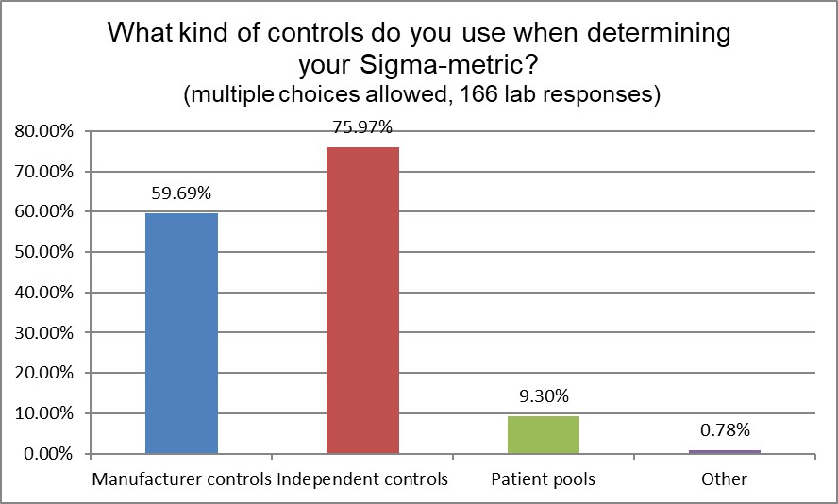The height and width of the screenshot is (504, 838).
Task: Click the 9.30% data label
Action: click(x=543, y=396)
